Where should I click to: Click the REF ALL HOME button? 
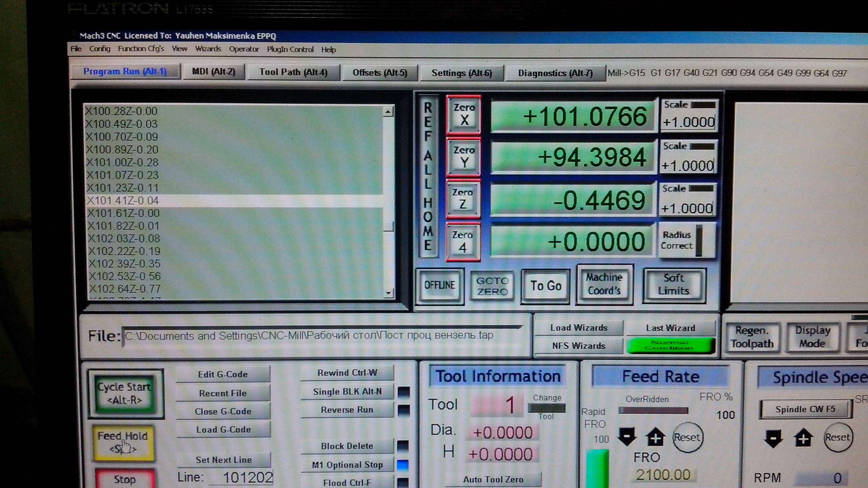click(x=428, y=176)
